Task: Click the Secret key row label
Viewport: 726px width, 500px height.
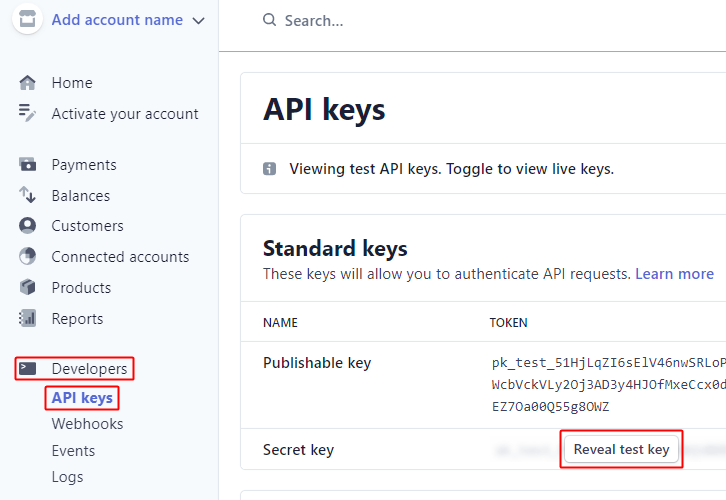Action: click(x=298, y=450)
